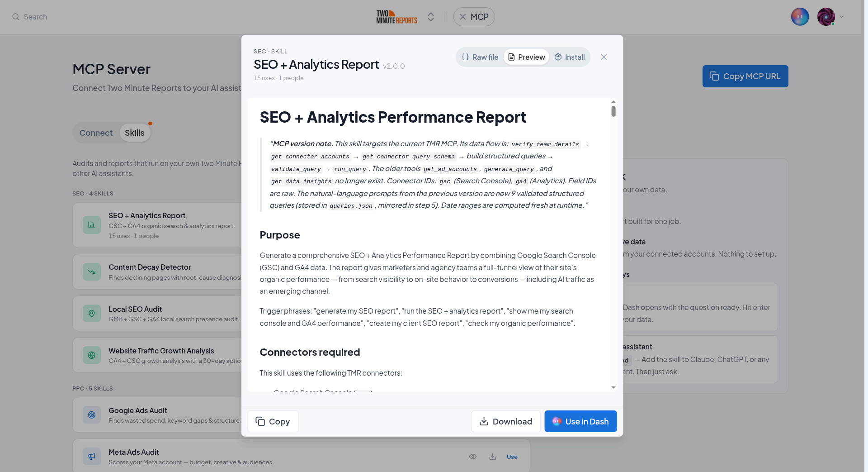The image size is (868, 472).
Task: Click Copy MCP URL button
Action: [x=745, y=76]
